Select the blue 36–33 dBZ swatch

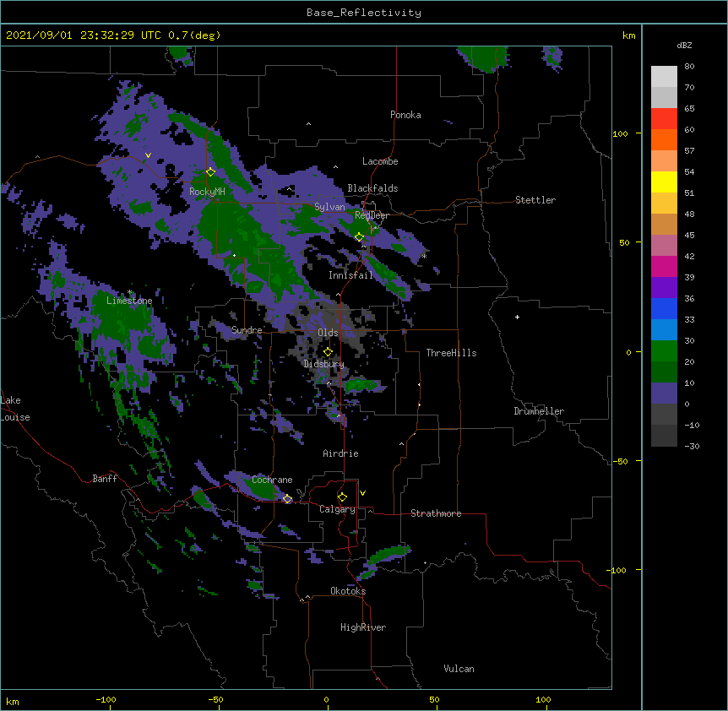pyautogui.click(x=664, y=308)
